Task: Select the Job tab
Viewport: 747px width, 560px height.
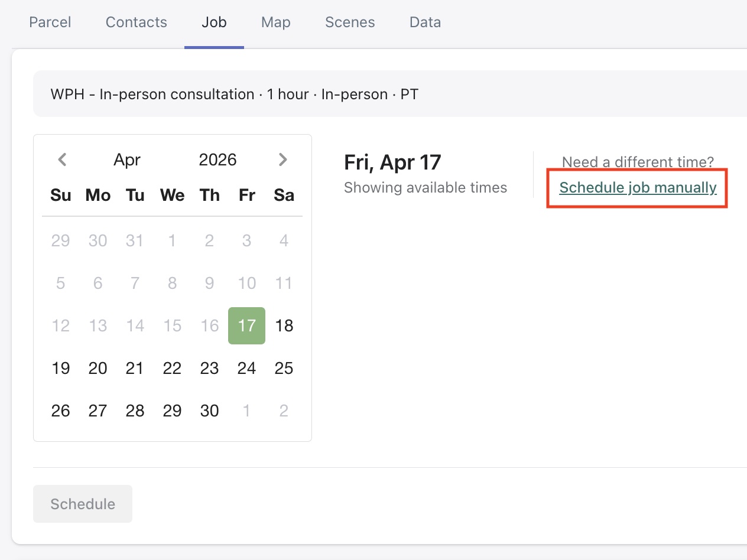Action: 214,22
